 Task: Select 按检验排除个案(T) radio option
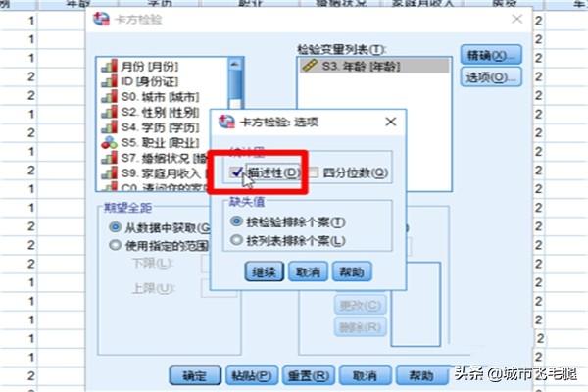[x=236, y=221]
